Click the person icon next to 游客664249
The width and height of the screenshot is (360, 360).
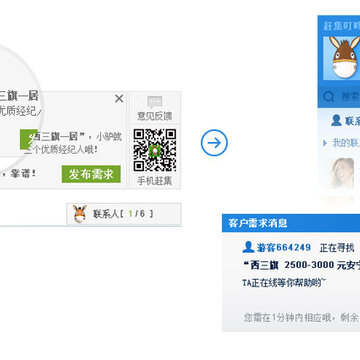click(x=248, y=247)
